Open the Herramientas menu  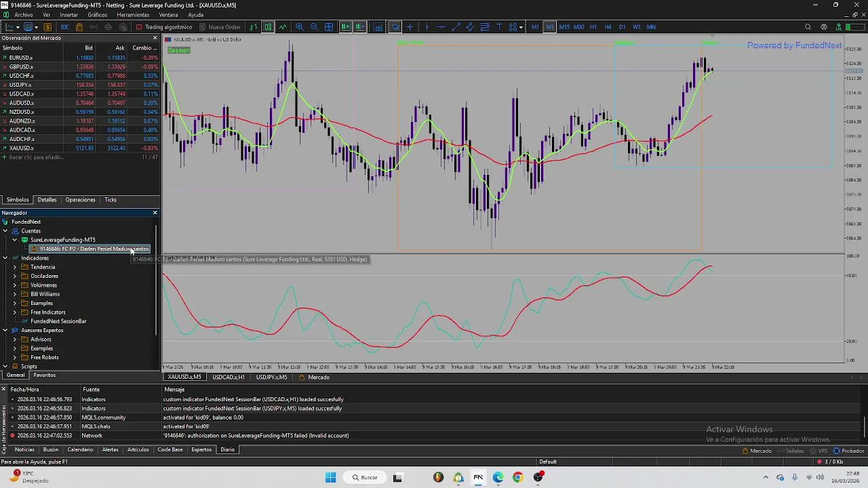(x=133, y=15)
